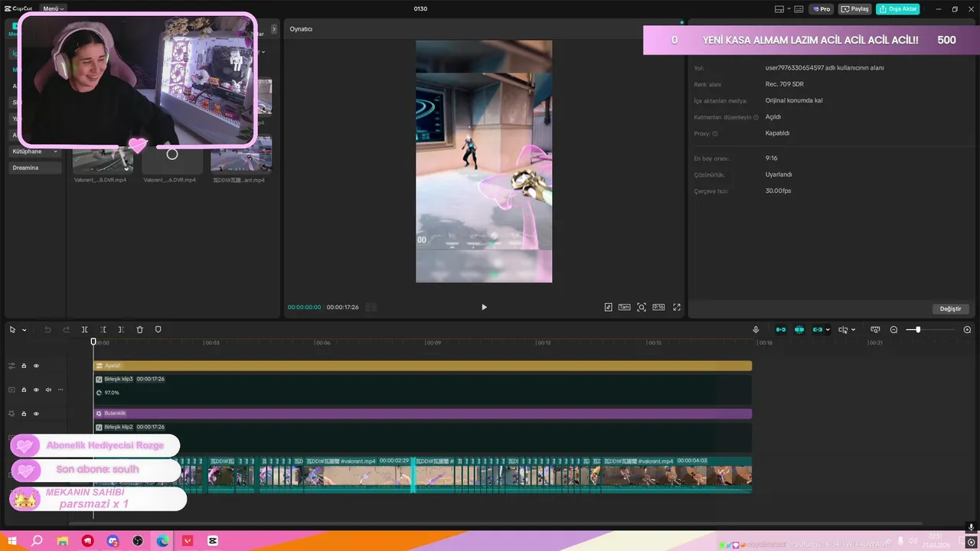Expand the preview axis dropdown arrow

click(854, 330)
